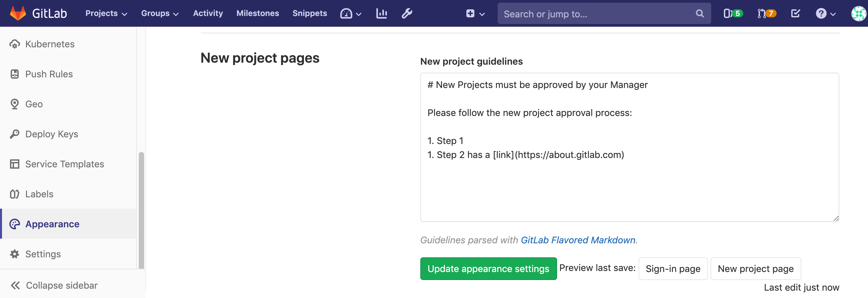Preview the New project page
Screen dimensions: 868x298
[x=755, y=269]
